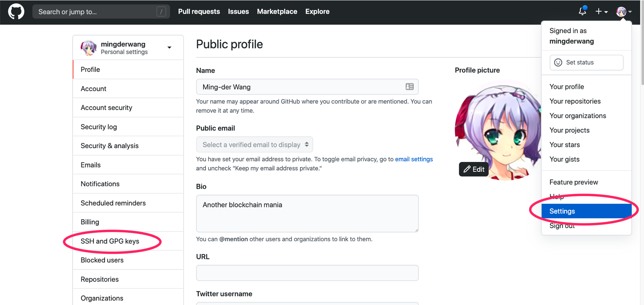The width and height of the screenshot is (644, 305).
Task: Expand the mingderwang account switcher dropdown
Action: click(169, 48)
